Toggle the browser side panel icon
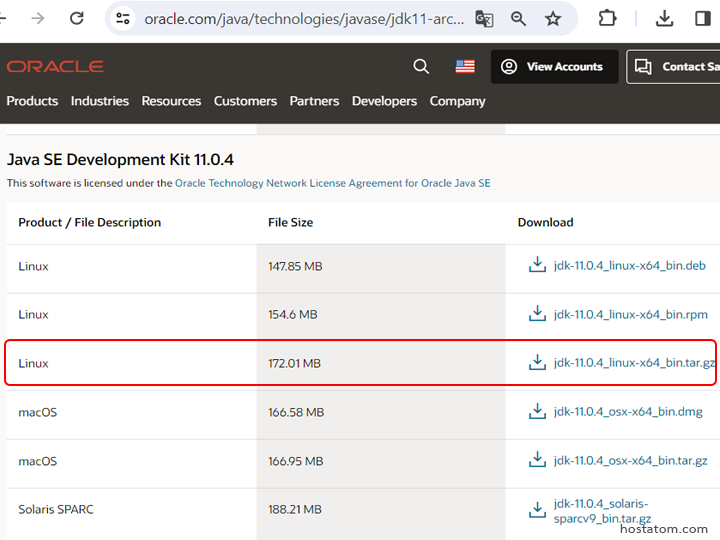Screen dimensions: 720x540 (703, 19)
